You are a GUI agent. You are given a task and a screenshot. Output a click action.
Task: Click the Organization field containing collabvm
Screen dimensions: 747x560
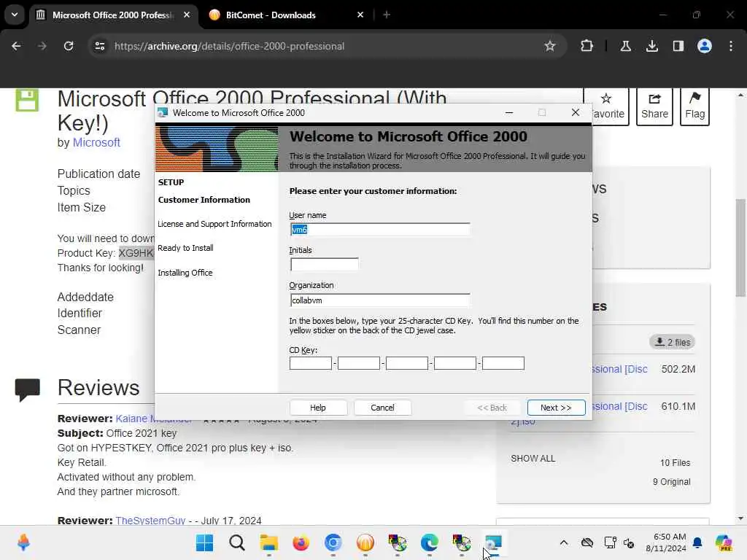379,300
